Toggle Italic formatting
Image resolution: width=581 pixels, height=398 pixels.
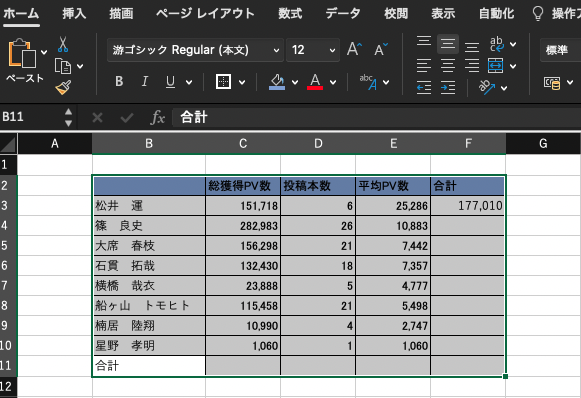pyautogui.click(x=145, y=82)
